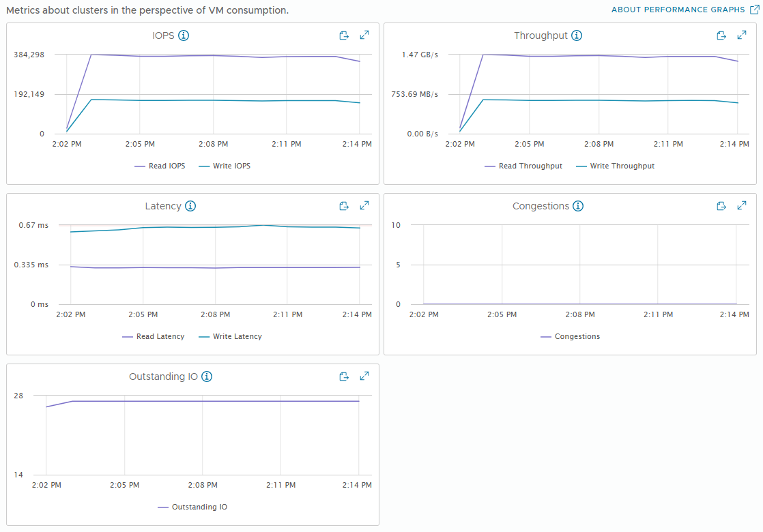Click 2:08 PM label on IOPS chart
The image size is (763, 532).
213,144
